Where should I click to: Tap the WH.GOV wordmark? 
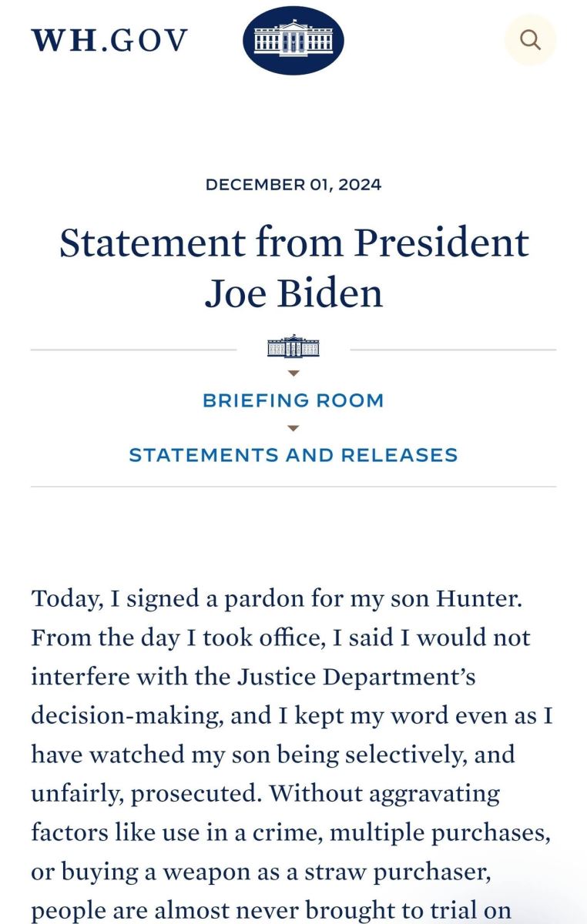pyautogui.click(x=109, y=40)
